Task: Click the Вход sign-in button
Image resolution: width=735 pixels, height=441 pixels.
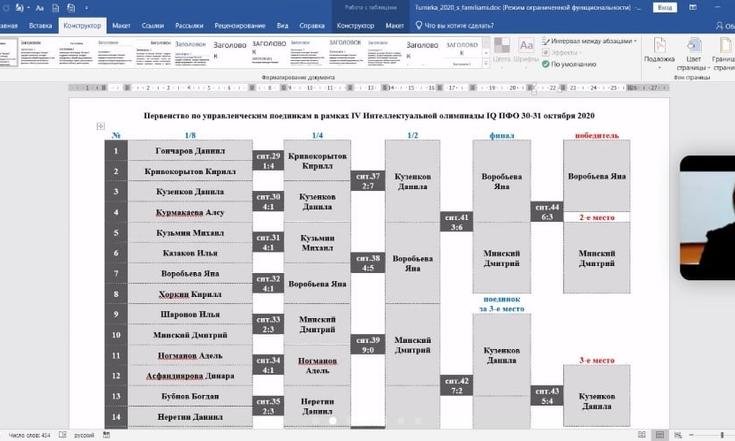Action: pos(665,7)
